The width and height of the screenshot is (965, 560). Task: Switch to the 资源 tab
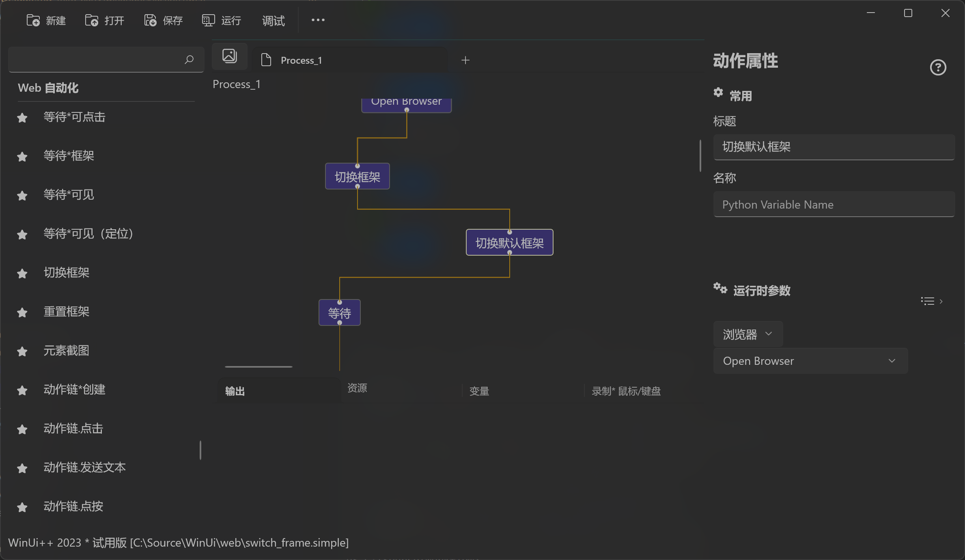(358, 388)
